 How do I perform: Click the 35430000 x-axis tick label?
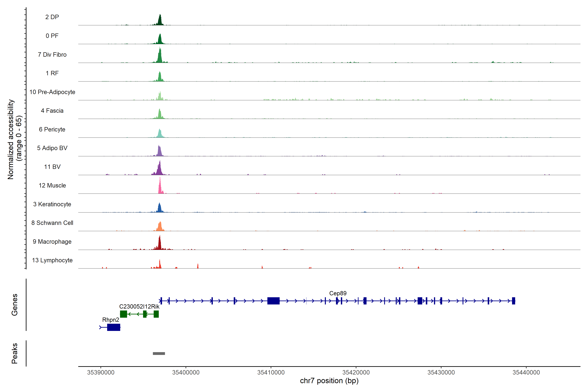(441, 373)
